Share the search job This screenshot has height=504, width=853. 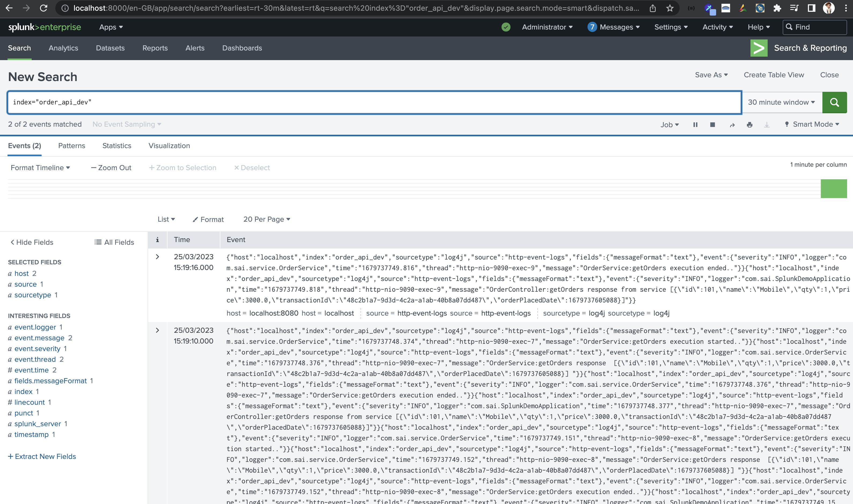(x=732, y=125)
